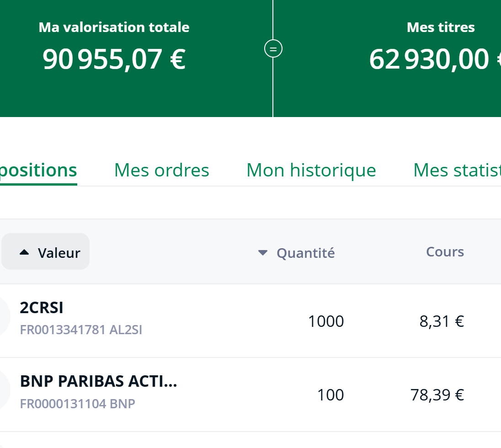Image resolution: width=501 pixels, height=448 pixels.
Task: Click the down arrow beside Quantité
Action: click(262, 252)
